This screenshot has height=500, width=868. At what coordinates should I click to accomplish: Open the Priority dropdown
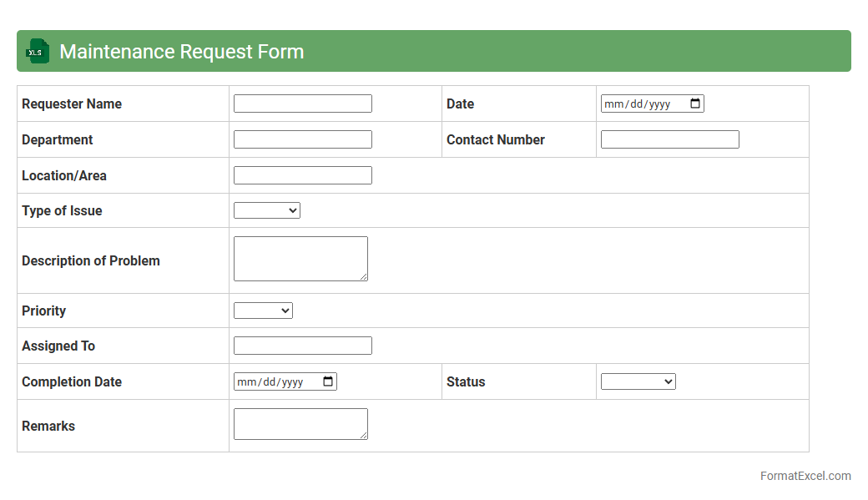click(263, 311)
